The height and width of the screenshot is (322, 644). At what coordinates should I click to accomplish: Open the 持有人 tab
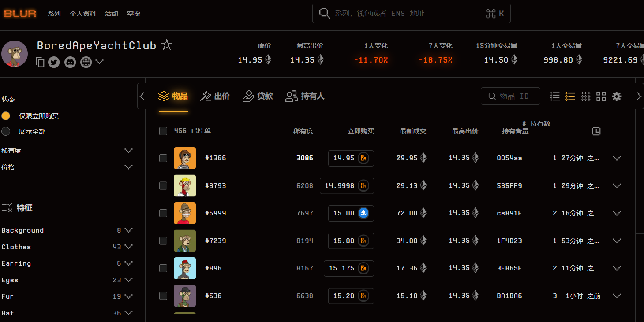point(305,96)
